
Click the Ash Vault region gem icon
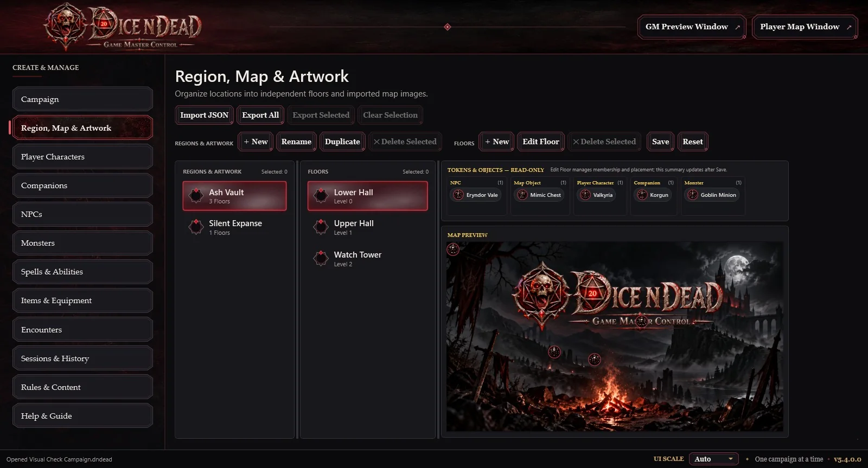(196, 196)
